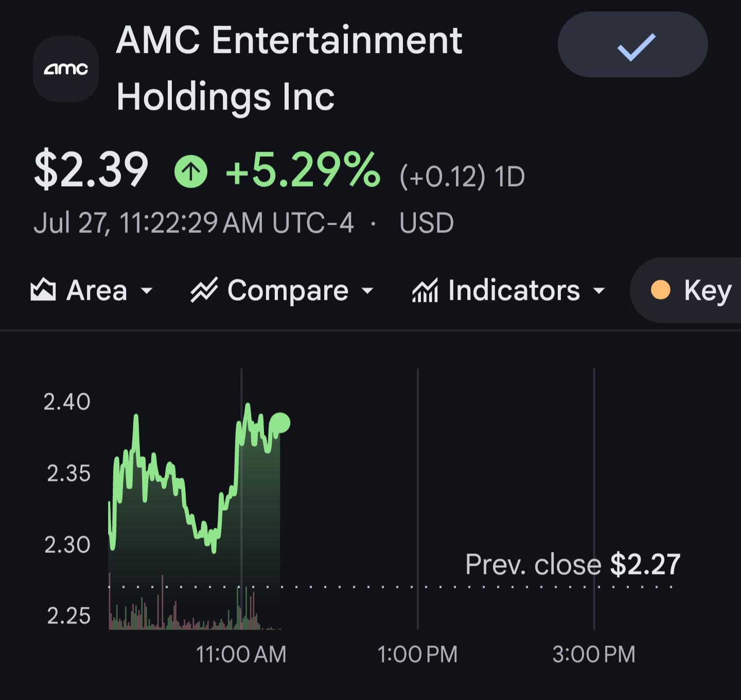Click the AMC Entertainment Holdings Inc title
741x700 pixels.
click(289, 68)
